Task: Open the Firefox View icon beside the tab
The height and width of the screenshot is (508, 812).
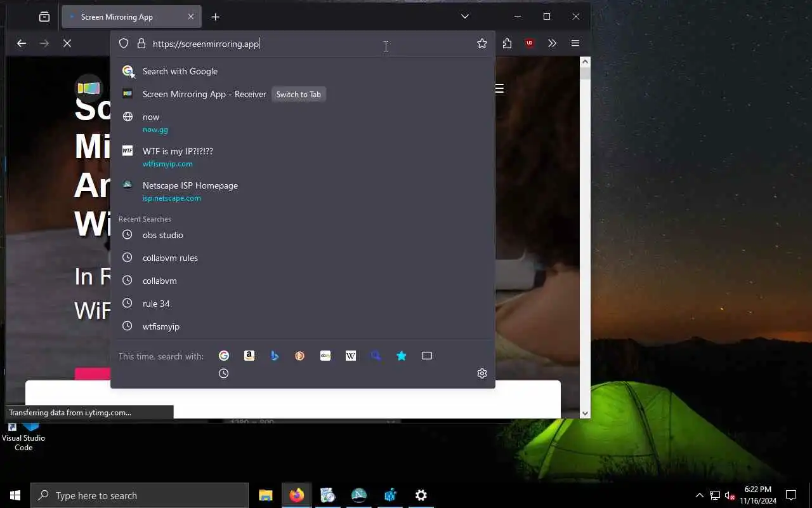Action: coord(44,17)
